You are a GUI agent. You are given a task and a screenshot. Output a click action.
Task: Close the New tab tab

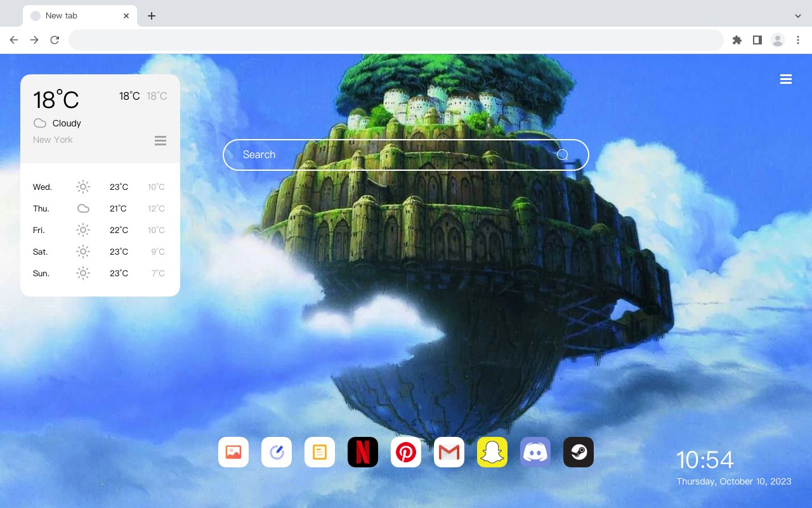point(127,16)
